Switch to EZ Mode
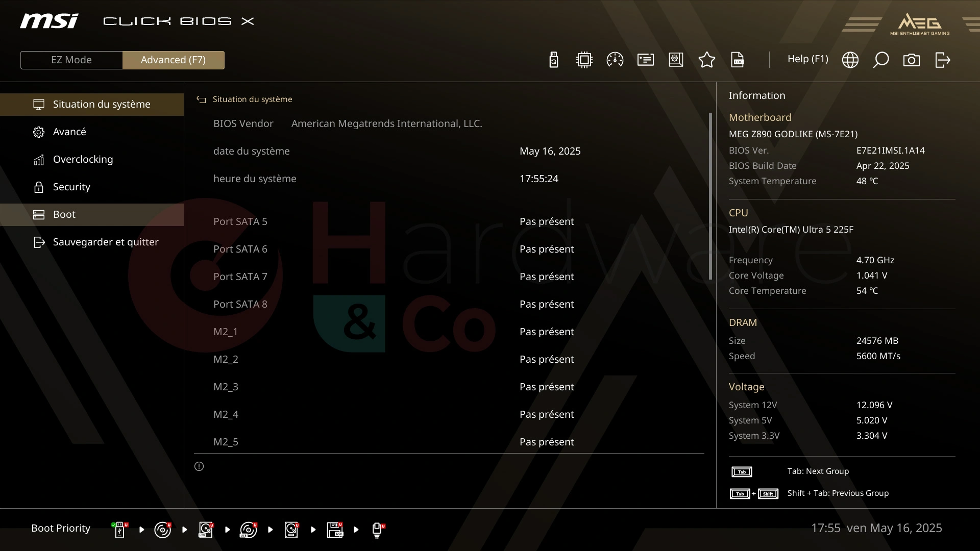This screenshot has height=551, width=980. tap(71, 60)
